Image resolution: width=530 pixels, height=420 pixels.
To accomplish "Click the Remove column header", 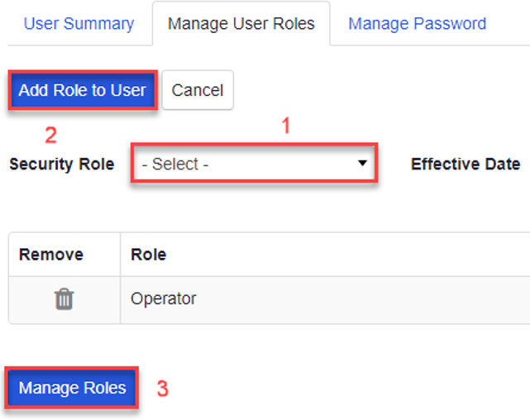I will coord(51,255).
